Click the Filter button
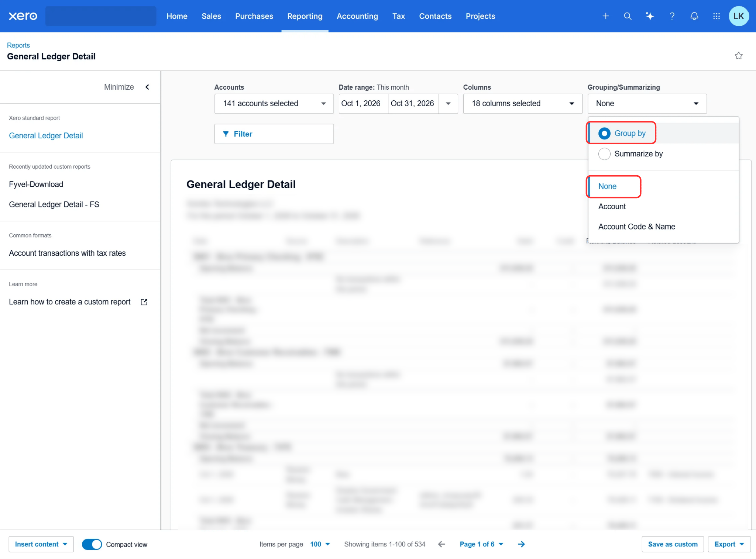The height and width of the screenshot is (559, 756). [274, 134]
